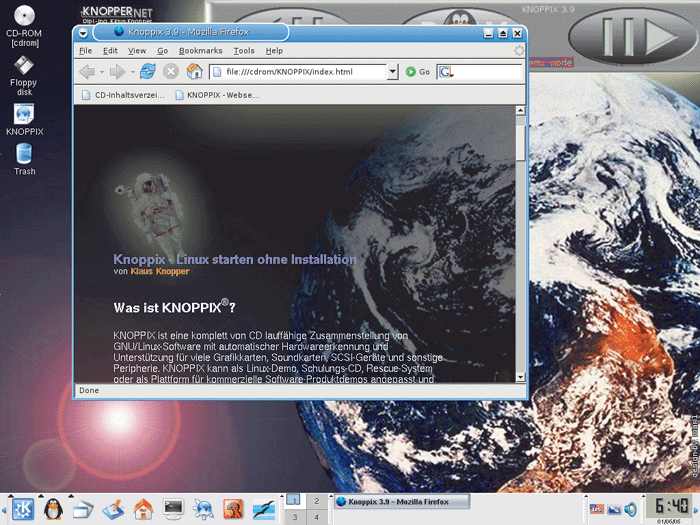This screenshot has width=700, height=525.
Task: Click the 'Done' status bar text
Action: pos(89,391)
